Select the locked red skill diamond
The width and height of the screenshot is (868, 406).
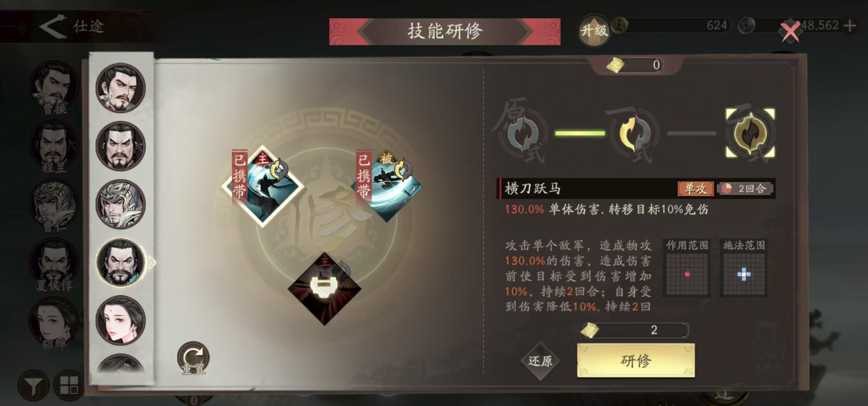coord(324,288)
